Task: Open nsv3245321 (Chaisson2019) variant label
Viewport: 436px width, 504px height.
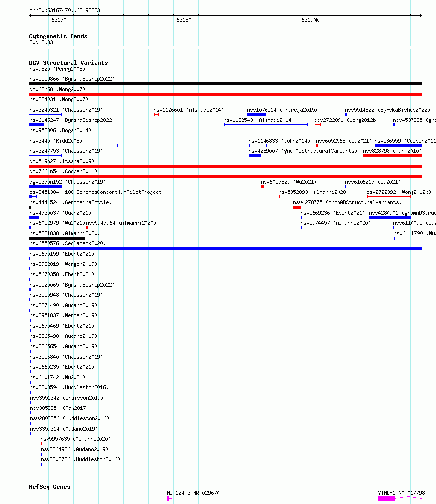Action: (x=66, y=110)
